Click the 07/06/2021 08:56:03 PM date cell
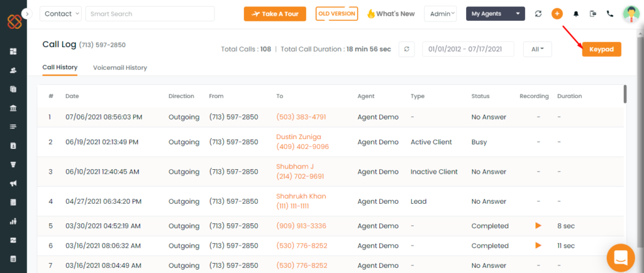 click(x=104, y=117)
